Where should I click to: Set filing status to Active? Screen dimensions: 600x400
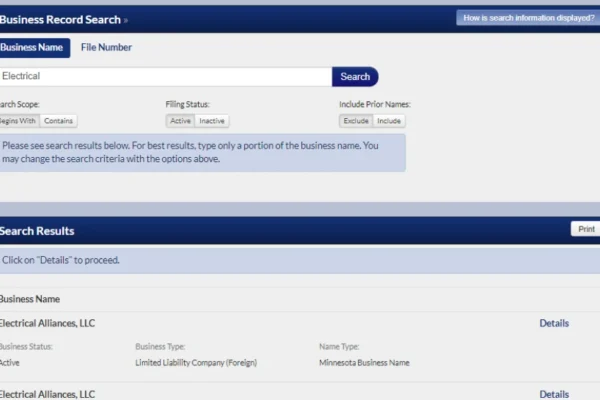click(180, 121)
